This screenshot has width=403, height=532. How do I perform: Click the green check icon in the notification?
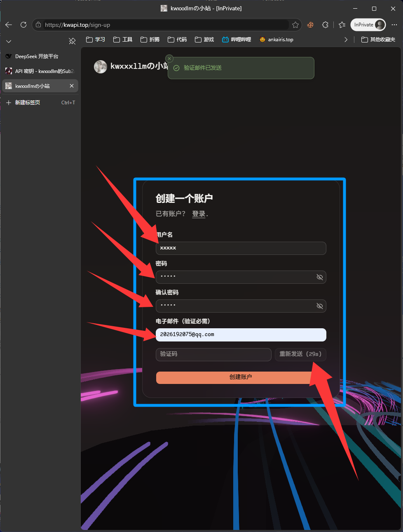click(176, 68)
